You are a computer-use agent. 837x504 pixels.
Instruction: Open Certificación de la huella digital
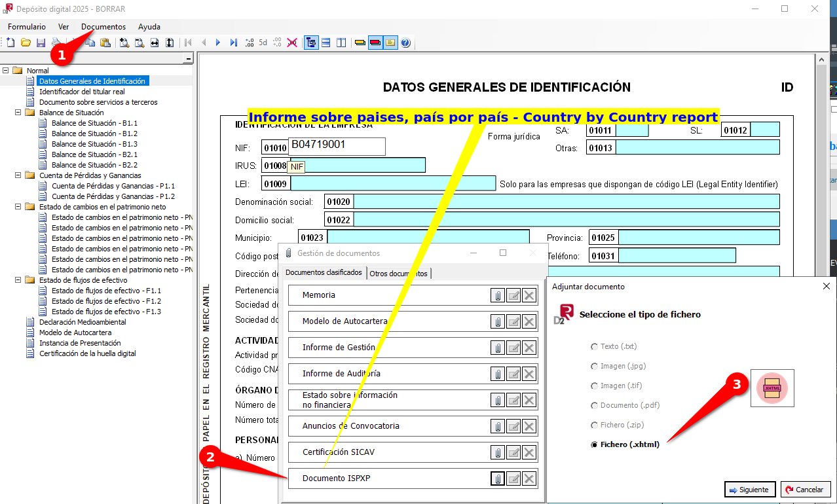pos(88,353)
